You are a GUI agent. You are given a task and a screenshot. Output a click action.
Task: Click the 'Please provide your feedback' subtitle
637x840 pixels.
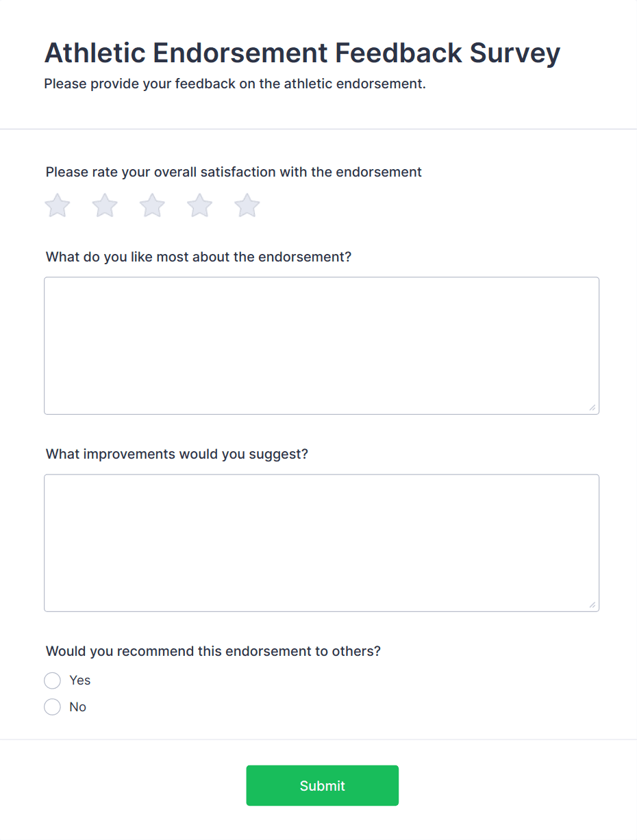[235, 85]
